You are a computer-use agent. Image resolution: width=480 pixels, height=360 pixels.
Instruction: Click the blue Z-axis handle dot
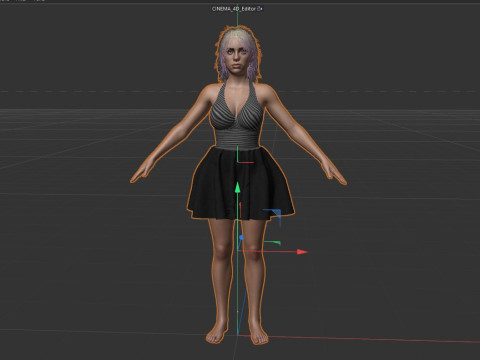241,237
